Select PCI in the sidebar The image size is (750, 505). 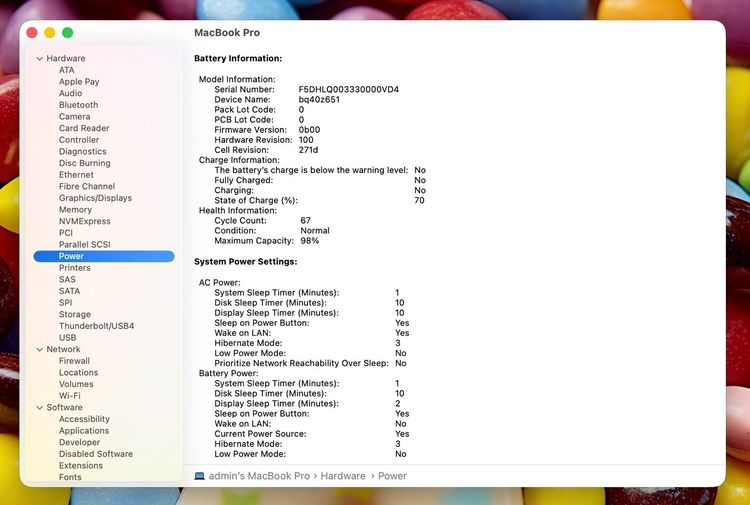(66, 233)
